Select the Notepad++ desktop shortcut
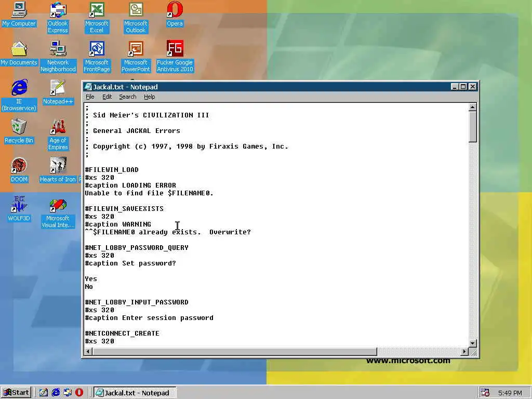This screenshot has width=532, height=399. tap(58, 92)
